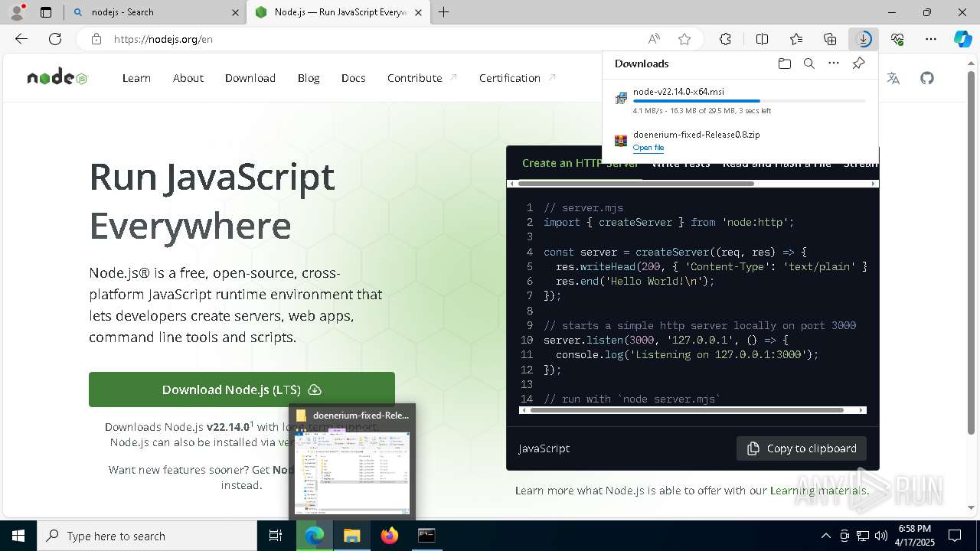Pin the Downloads panel

click(x=859, y=64)
